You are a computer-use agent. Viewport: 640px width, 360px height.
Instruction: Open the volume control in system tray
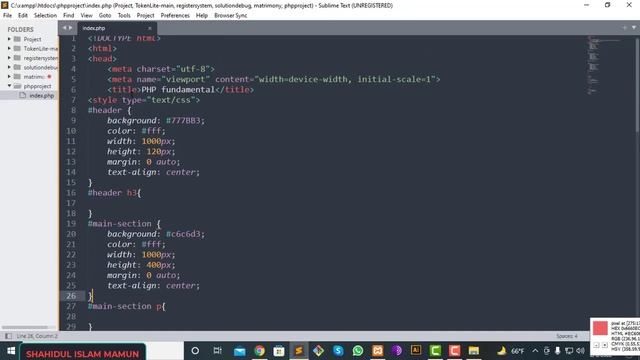click(580, 351)
